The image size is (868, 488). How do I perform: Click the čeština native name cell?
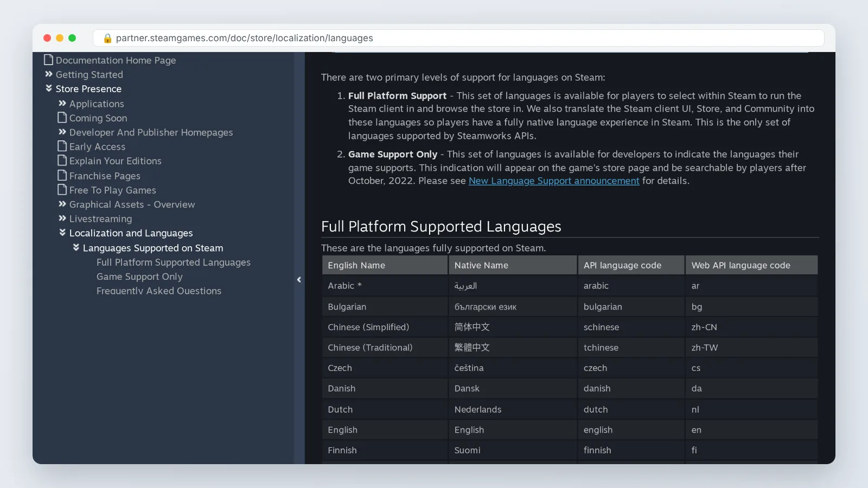pos(513,368)
